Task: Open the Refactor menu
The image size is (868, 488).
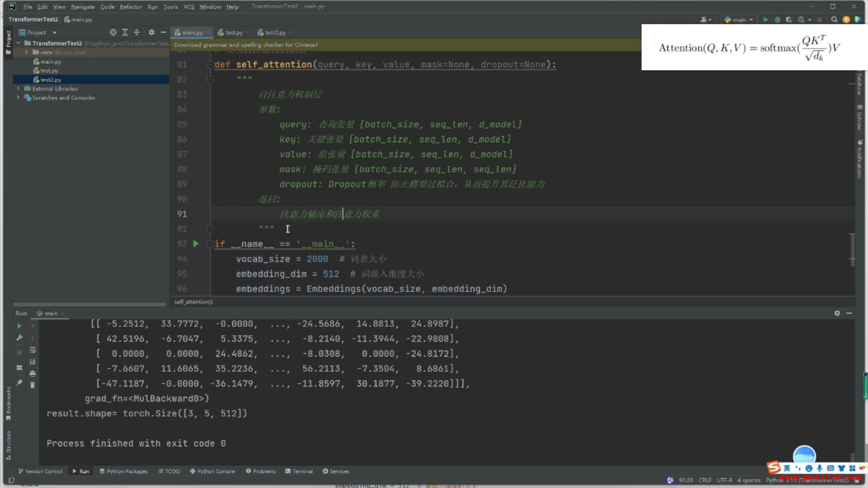Action: (131, 7)
